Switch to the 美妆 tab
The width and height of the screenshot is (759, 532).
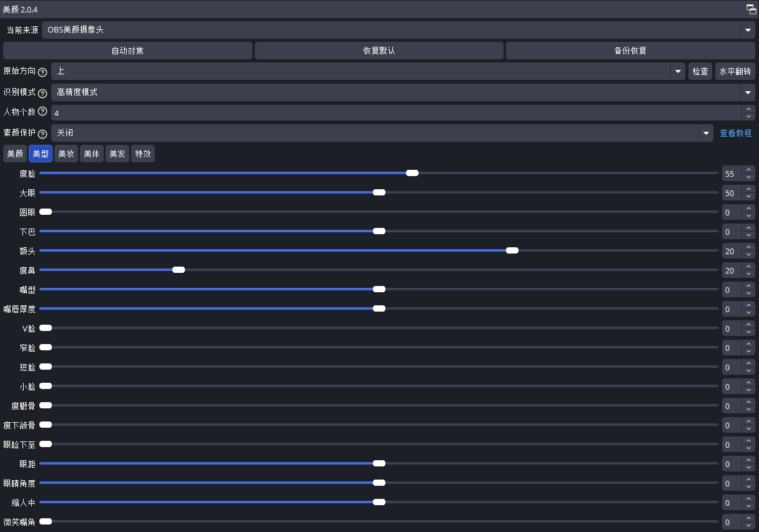coord(66,154)
